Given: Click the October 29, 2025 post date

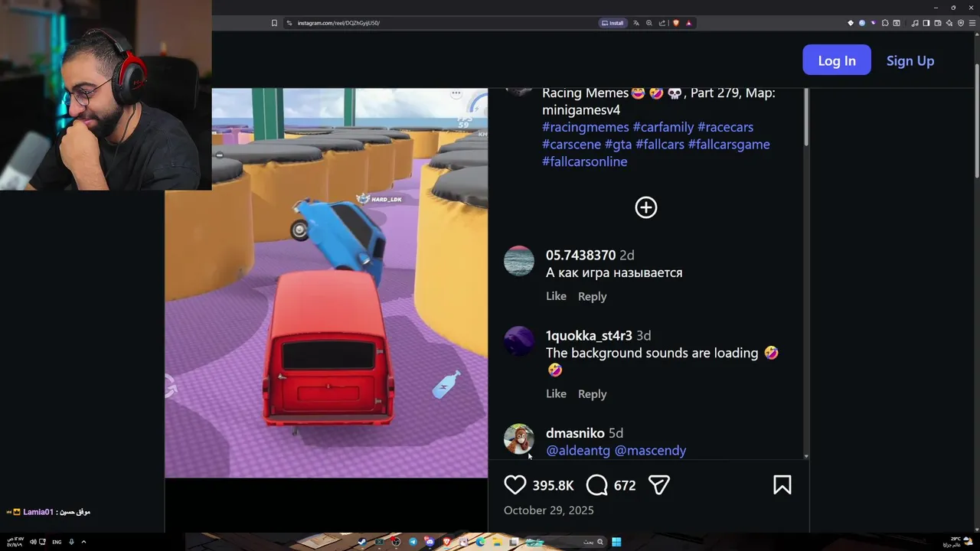Looking at the screenshot, I should click(x=549, y=510).
